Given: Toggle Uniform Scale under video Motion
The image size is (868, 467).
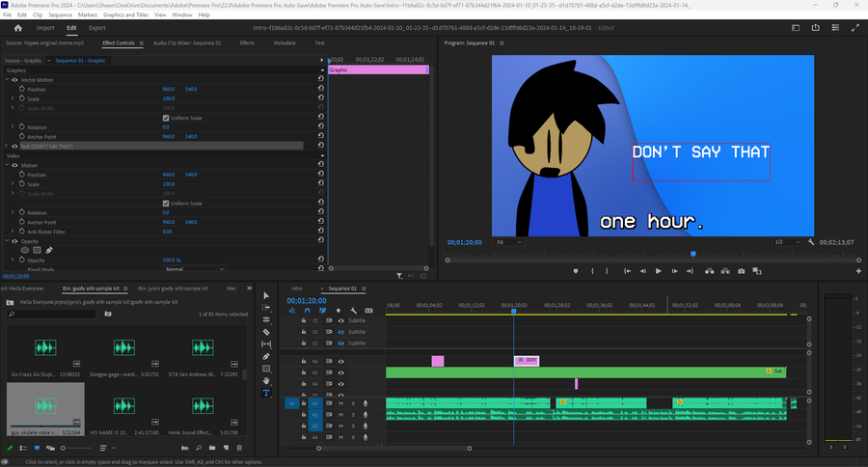Looking at the screenshot, I should 166,204.
